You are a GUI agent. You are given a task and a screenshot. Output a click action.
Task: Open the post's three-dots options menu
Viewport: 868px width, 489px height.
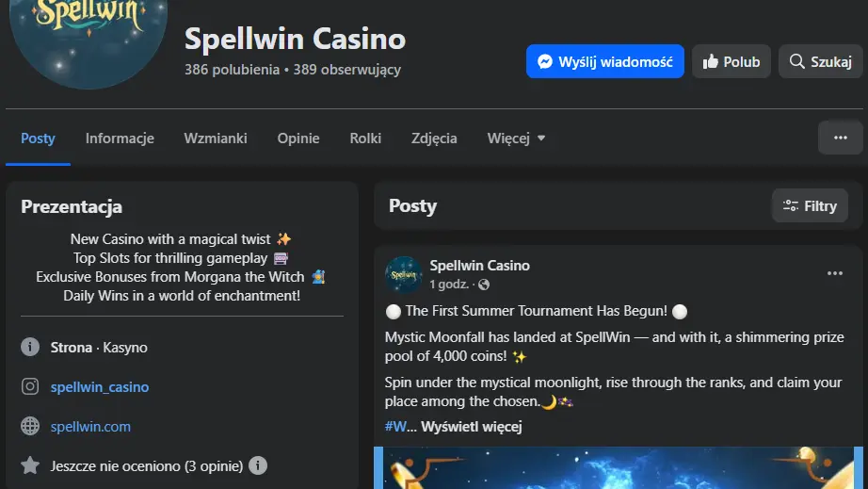pyautogui.click(x=834, y=273)
